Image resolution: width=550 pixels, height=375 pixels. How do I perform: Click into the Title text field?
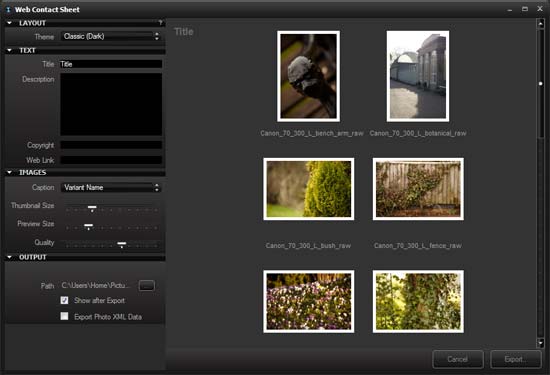click(111, 64)
